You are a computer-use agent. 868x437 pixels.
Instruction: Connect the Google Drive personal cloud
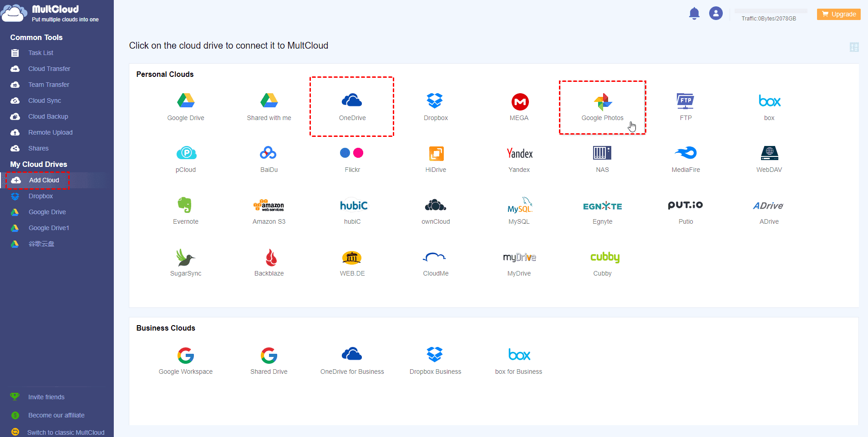coord(186,107)
